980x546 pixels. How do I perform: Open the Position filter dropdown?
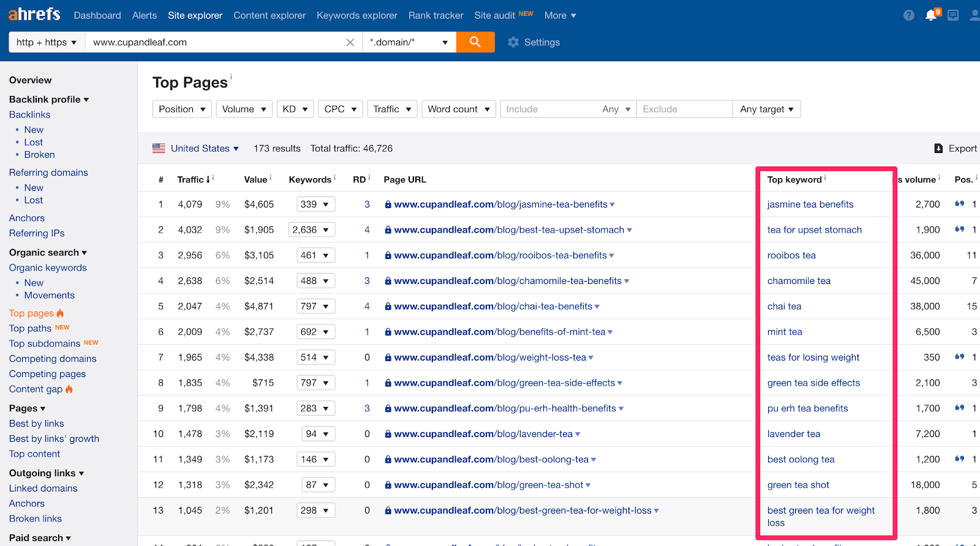[182, 109]
